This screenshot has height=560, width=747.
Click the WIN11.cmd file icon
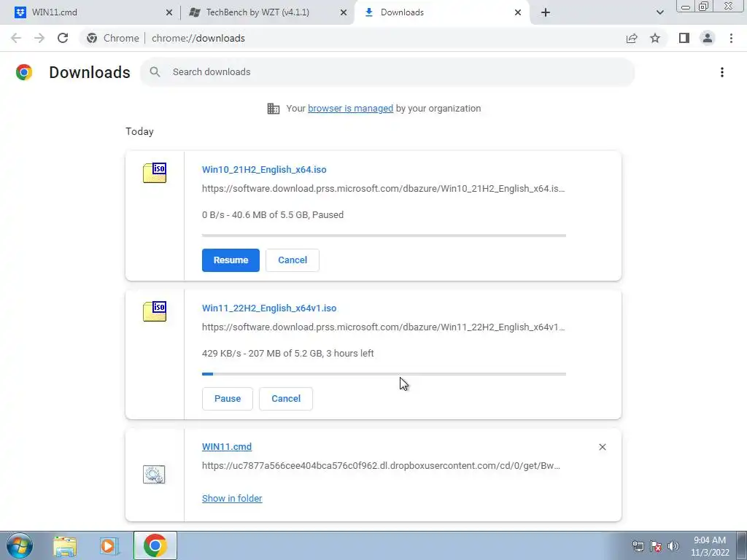(154, 474)
